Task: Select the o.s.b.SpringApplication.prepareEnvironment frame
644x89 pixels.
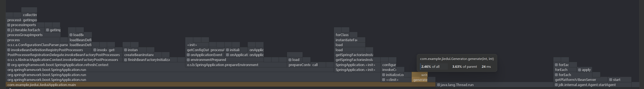Action: pos(222,65)
